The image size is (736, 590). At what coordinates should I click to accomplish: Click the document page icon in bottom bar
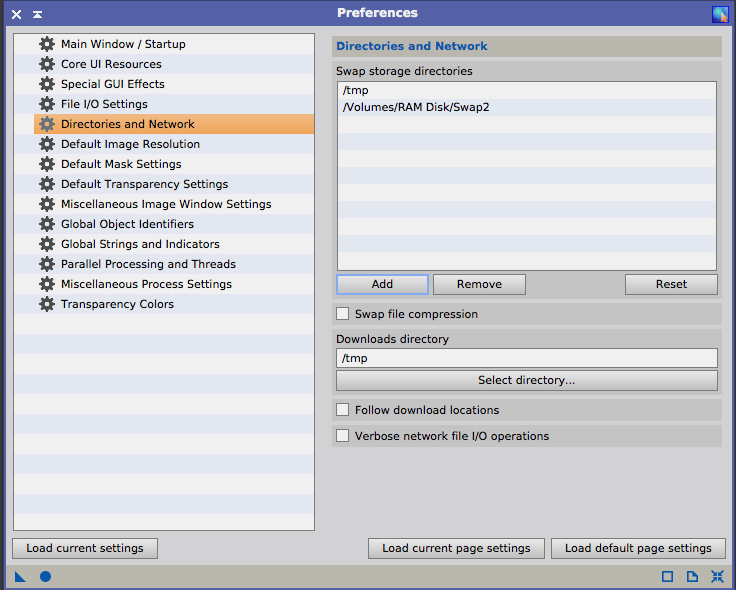pyautogui.click(x=692, y=577)
